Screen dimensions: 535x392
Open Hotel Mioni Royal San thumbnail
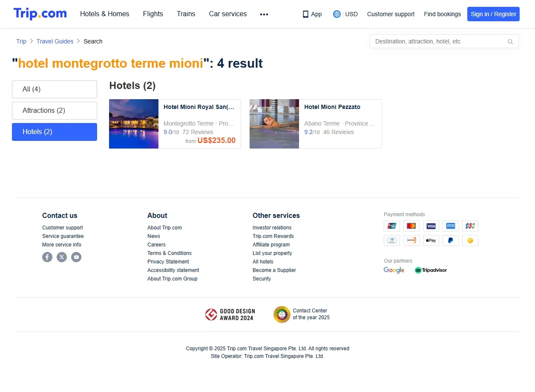(x=134, y=124)
